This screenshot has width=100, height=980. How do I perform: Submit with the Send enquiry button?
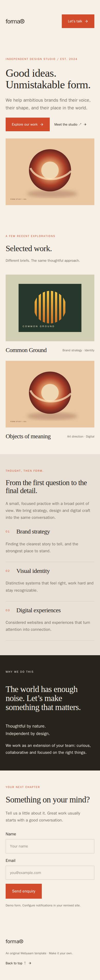(24, 891)
